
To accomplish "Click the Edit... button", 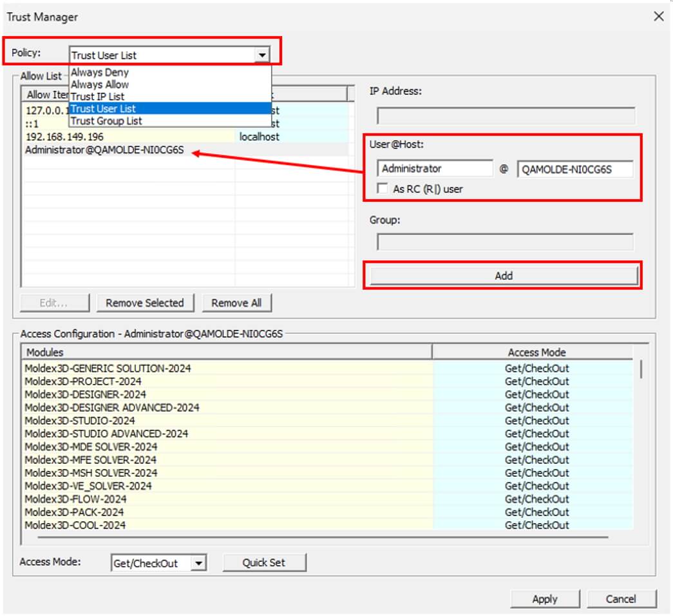I will point(54,303).
